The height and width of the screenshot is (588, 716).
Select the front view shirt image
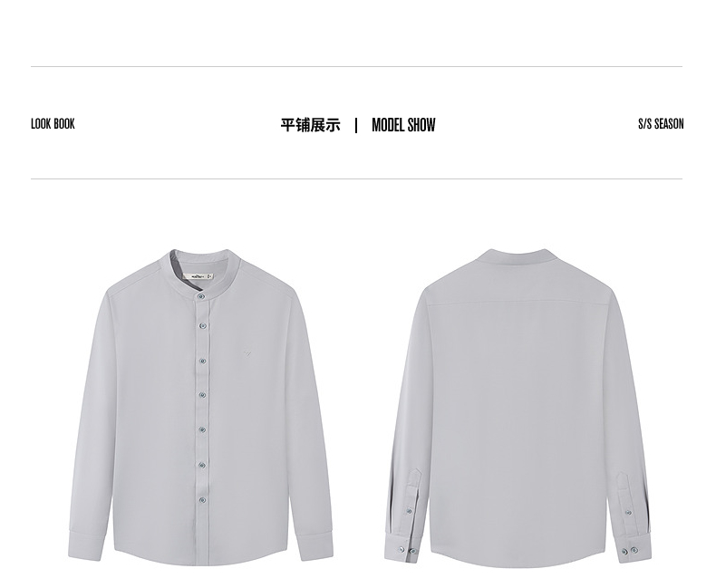(x=201, y=407)
